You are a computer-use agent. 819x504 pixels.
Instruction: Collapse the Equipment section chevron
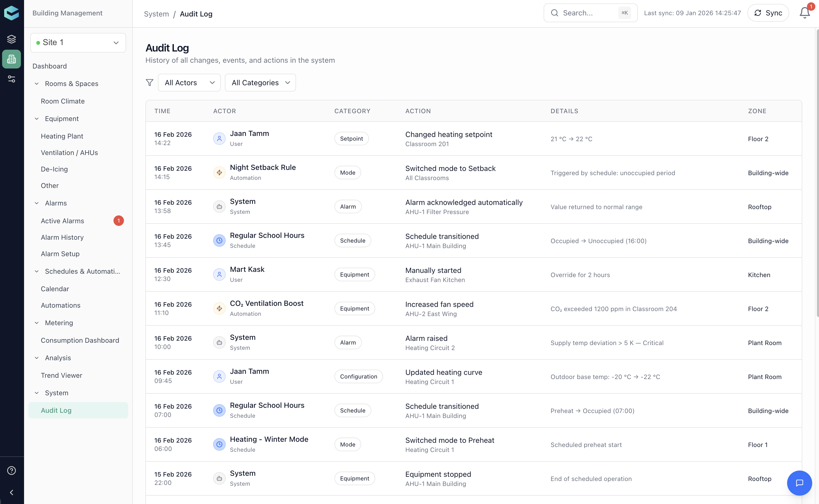coord(37,119)
